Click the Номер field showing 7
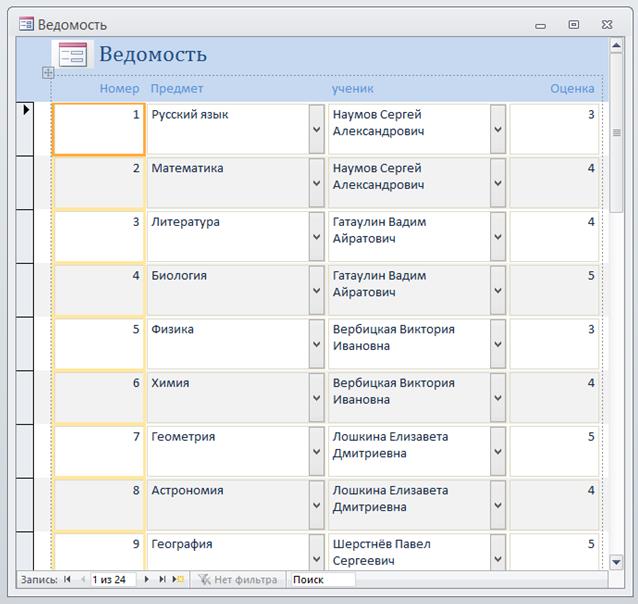 click(x=99, y=452)
